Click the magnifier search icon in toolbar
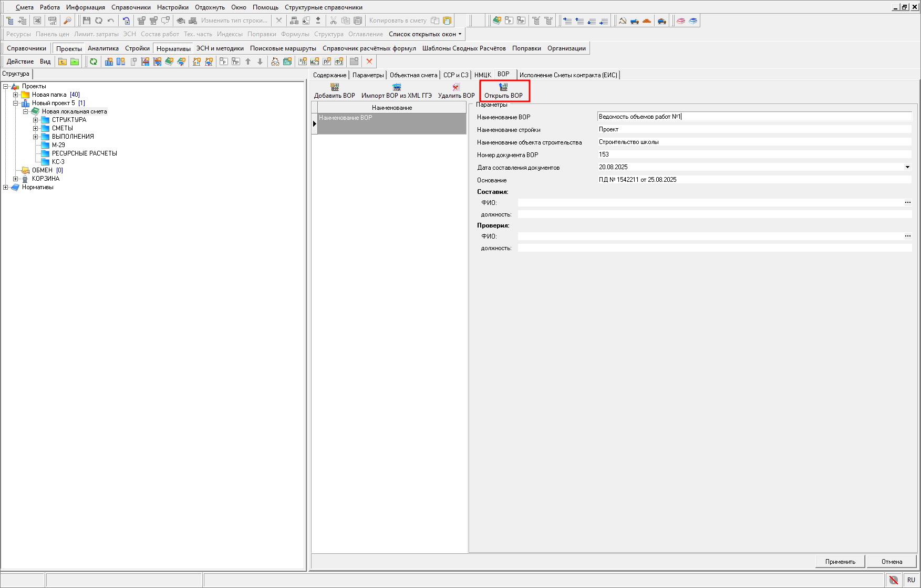Viewport: 921px width, 588px height. point(67,20)
